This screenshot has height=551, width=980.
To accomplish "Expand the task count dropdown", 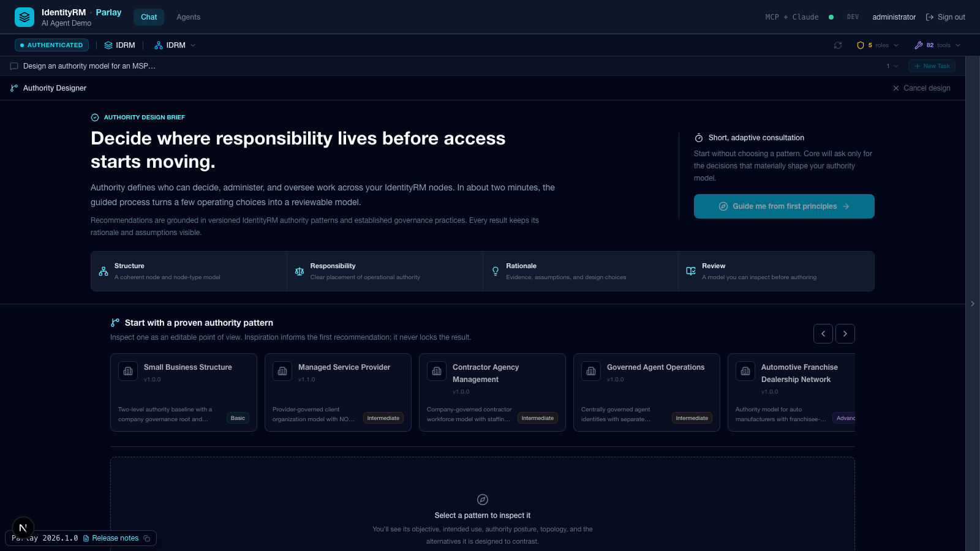I will point(892,66).
